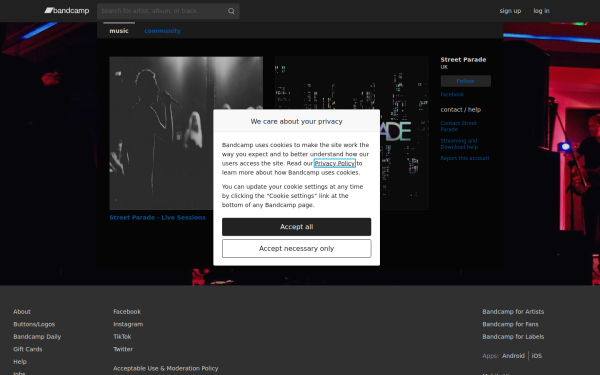Open the footer Instagram link
The height and width of the screenshot is (375, 600).
click(128, 324)
